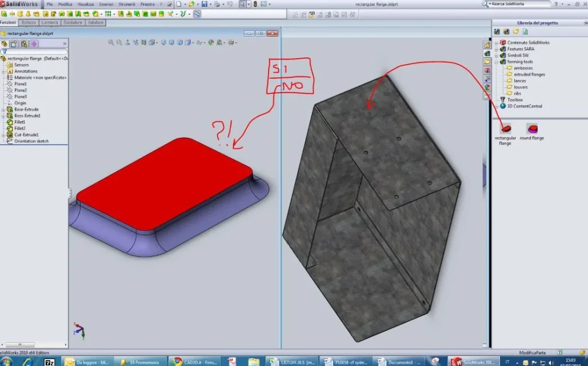Click the Section View icon
The width and height of the screenshot is (588, 366).
click(143, 42)
